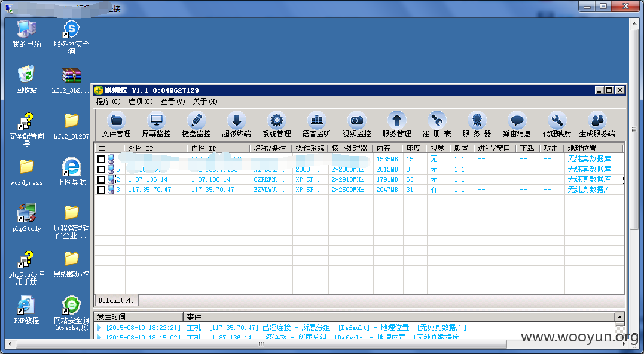
Task: Click the EZVLWU... host name cell
Action: pos(270,190)
